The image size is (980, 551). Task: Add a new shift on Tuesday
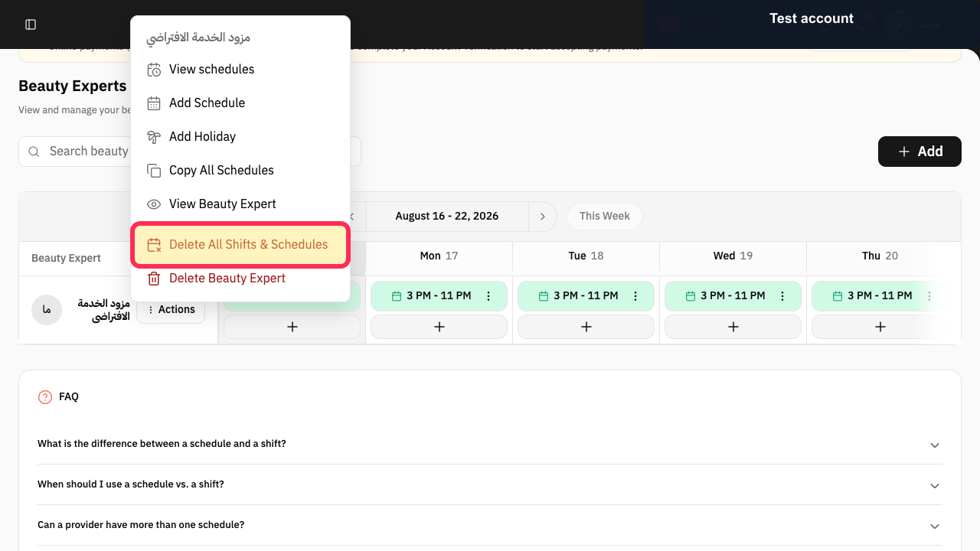click(586, 327)
